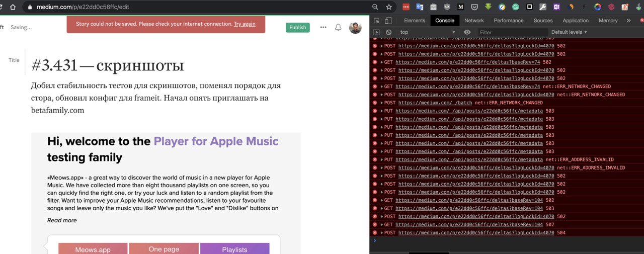Open the zoom magnifier icon in address bar
644x254 pixels.
pos(375,7)
